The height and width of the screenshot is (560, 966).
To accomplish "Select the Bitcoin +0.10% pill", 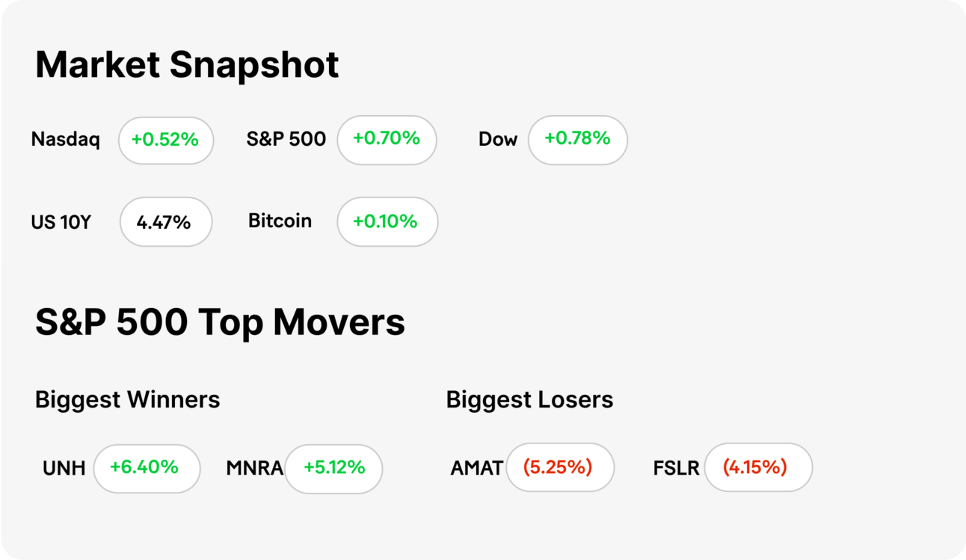I will (x=387, y=222).
